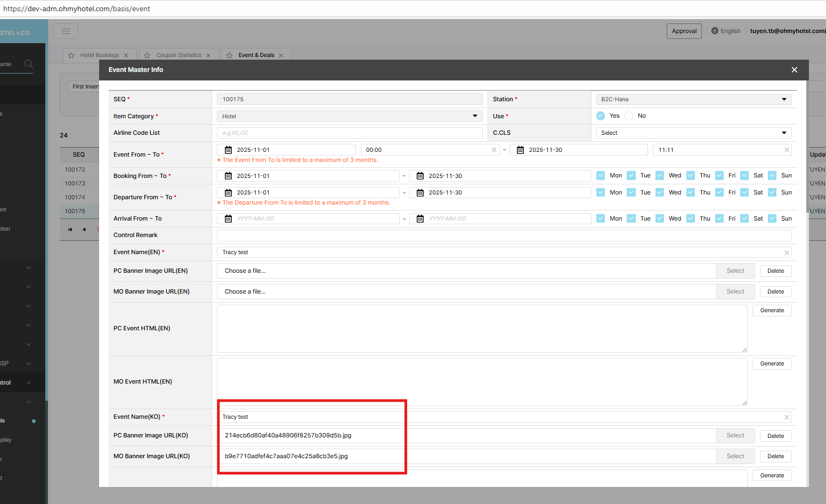Open the C.CLS Select dropdown
826x504 pixels.
coord(694,133)
